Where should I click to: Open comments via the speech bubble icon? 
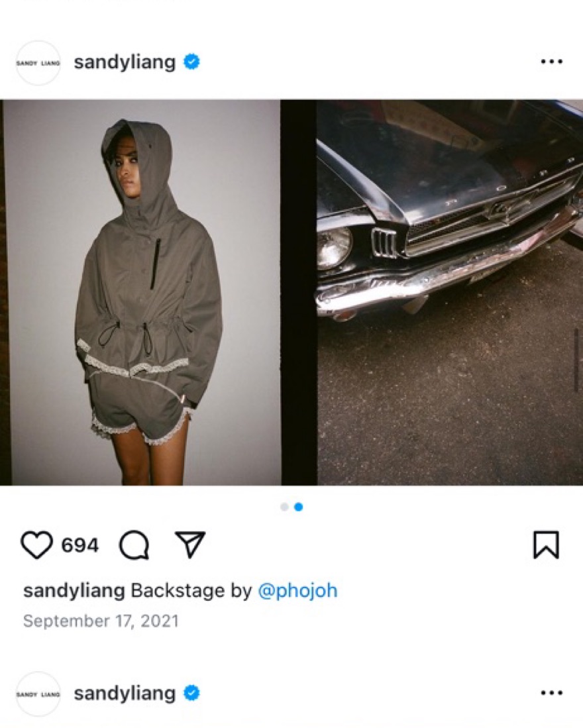(134, 545)
